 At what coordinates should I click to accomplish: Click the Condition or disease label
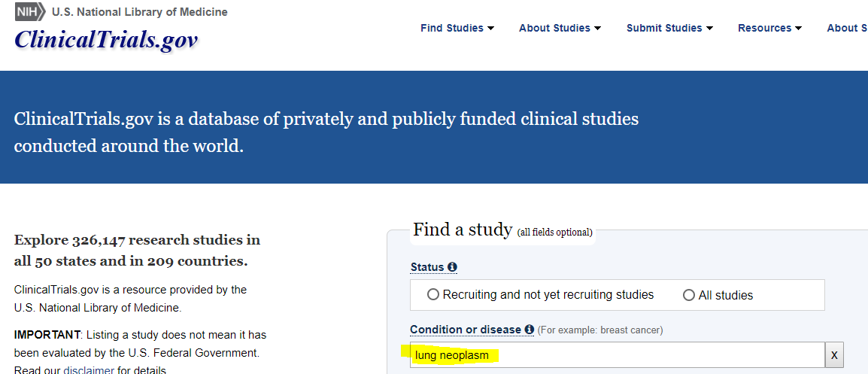466,330
